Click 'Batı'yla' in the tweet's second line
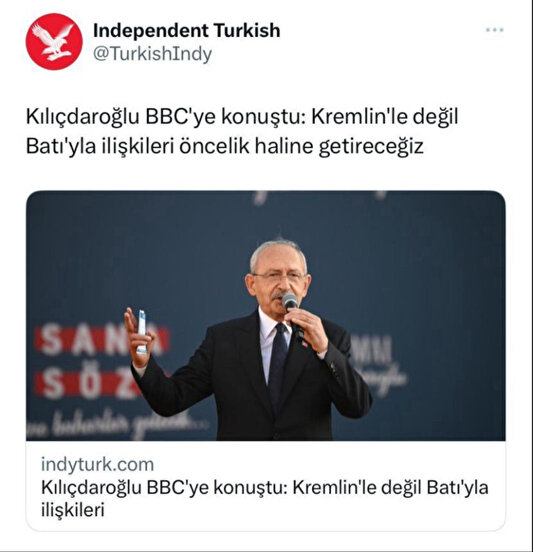 (61, 146)
